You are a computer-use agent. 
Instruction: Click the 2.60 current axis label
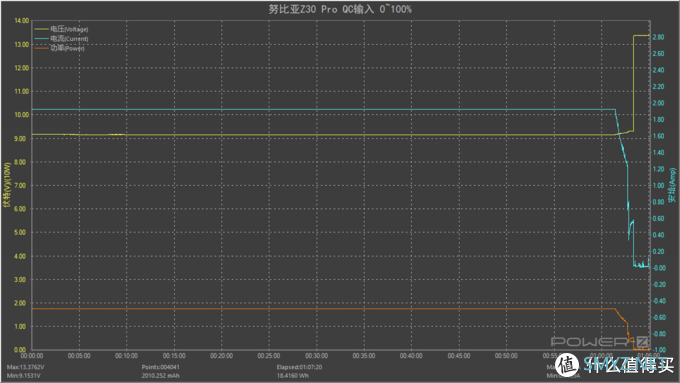point(658,54)
